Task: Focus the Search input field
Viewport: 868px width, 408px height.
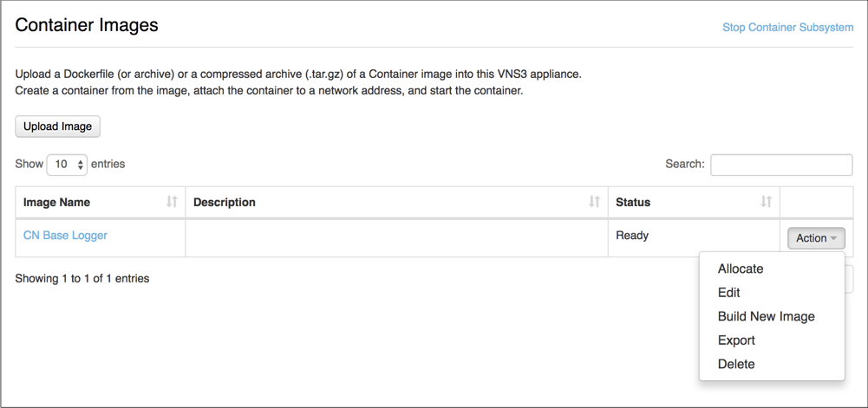Action: pos(781,165)
